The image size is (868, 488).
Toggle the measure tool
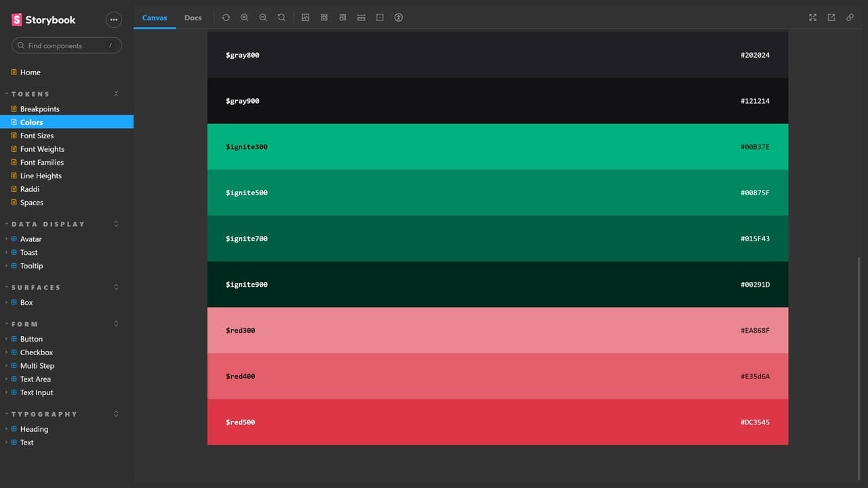tap(361, 18)
